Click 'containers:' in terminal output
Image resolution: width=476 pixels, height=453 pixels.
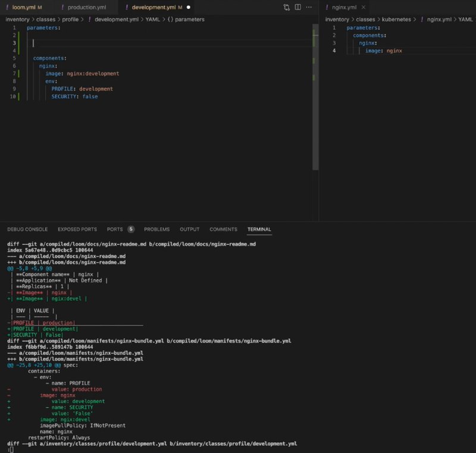point(44,371)
